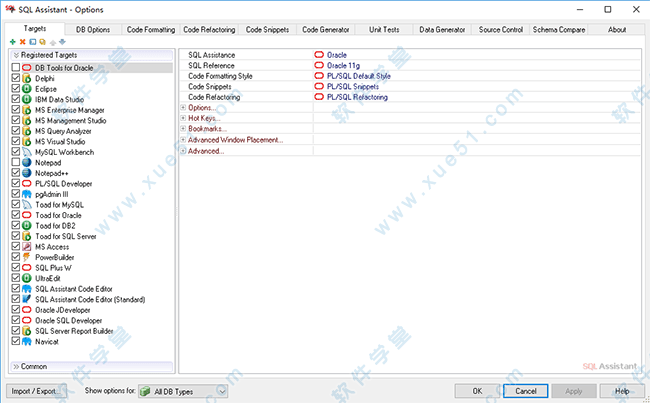Click the move up arrow toolbar icon
Screen dimensions: 650x403
(53, 42)
